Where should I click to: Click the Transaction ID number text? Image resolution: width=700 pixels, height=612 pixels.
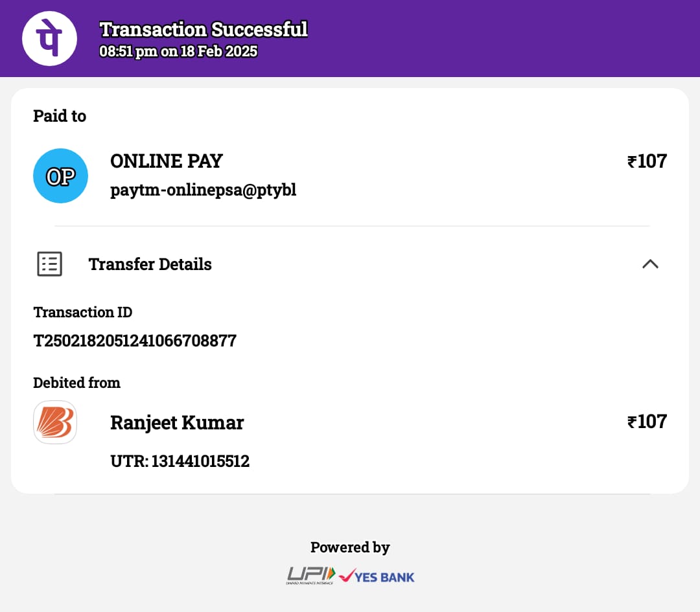click(135, 341)
